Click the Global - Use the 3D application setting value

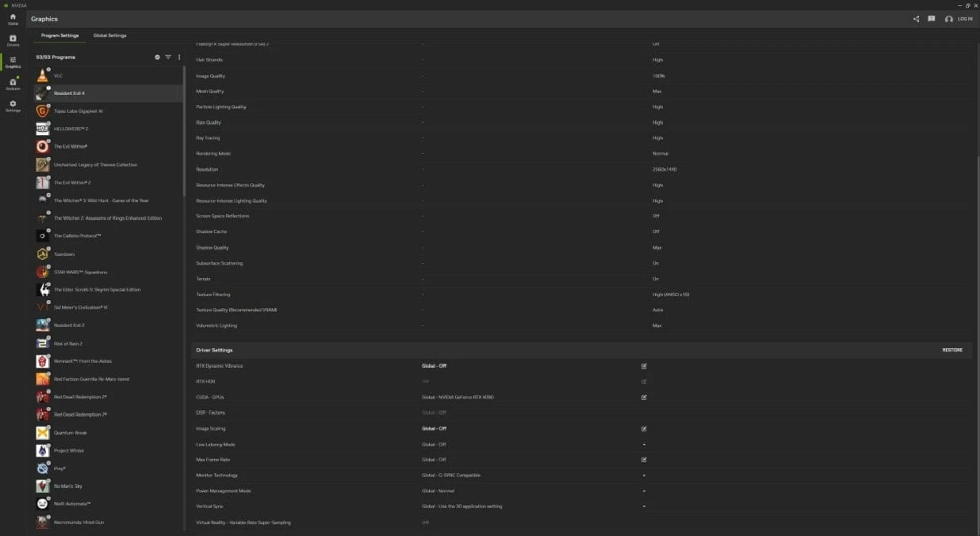(462, 507)
